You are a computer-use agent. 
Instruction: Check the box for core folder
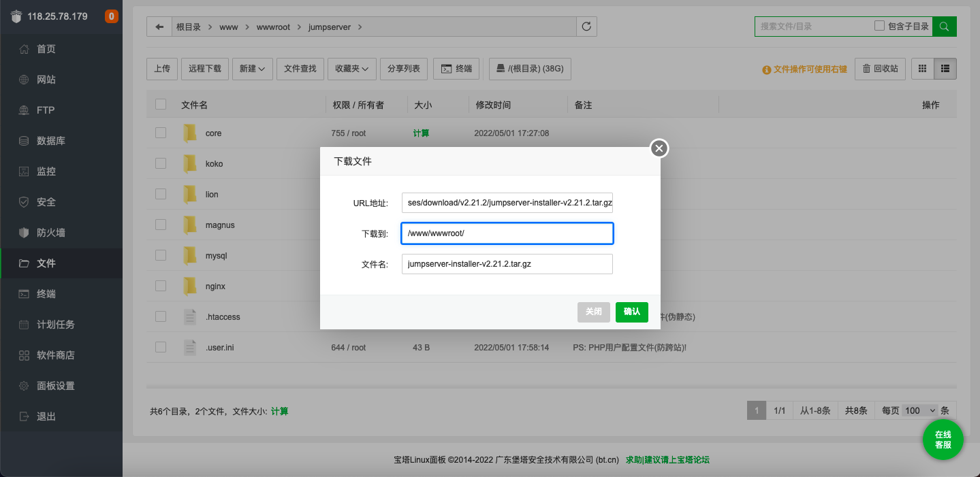click(161, 133)
